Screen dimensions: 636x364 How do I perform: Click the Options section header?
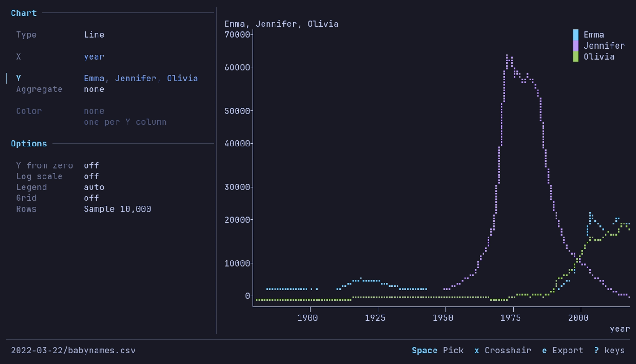tap(29, 144)
